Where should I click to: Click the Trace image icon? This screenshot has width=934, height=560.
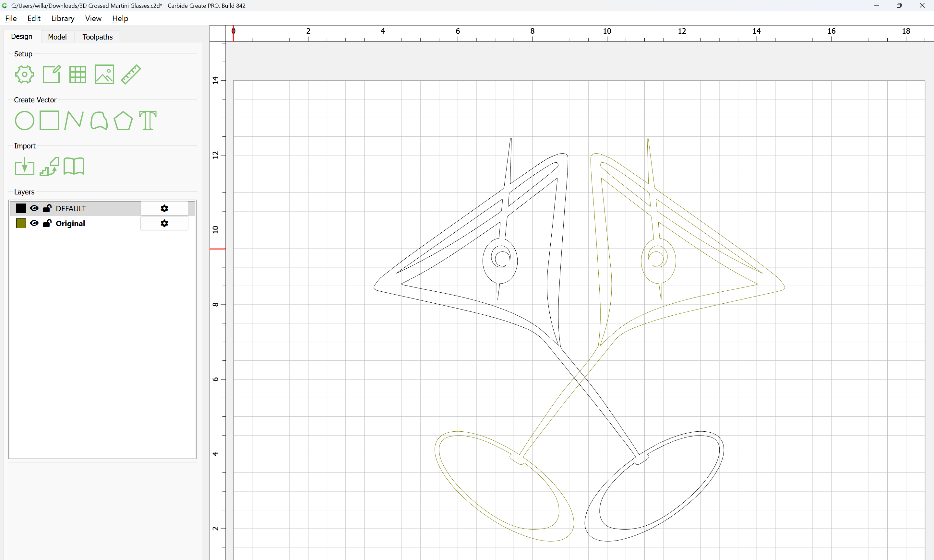pos(49,167)
